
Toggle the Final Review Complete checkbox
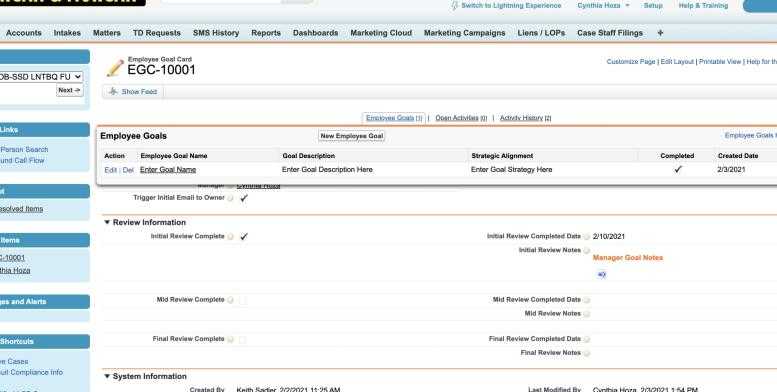point(243,339)
